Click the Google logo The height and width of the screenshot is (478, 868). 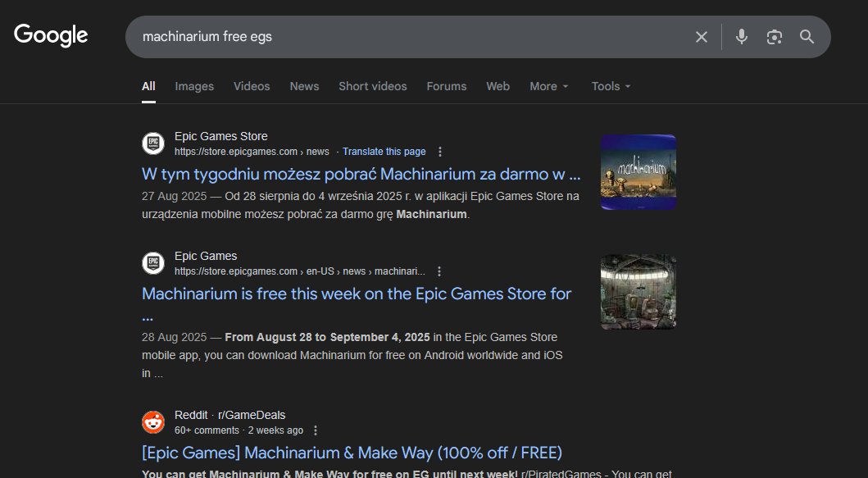[x=51, y=36]
